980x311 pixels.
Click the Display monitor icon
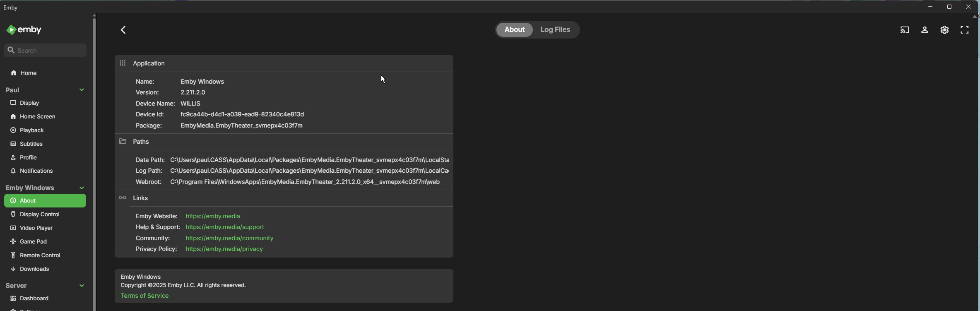pyautogui.click(x=14, y=103)
